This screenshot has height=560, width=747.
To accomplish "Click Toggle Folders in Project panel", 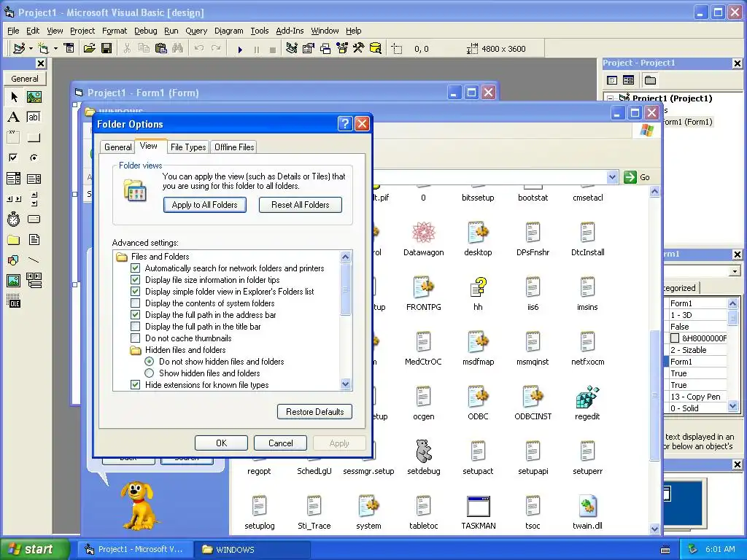I will pyautogui.click(x=650, y=80).
